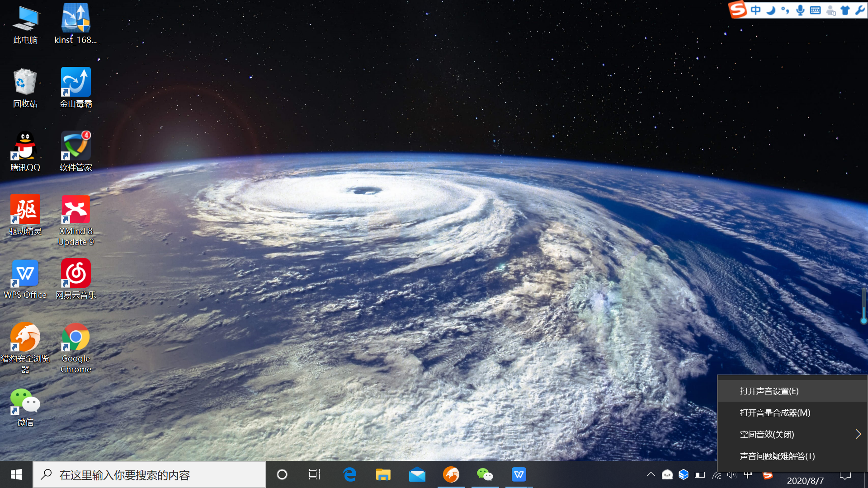
Task: Click the Sogou S tray icon
Action: 768,475
